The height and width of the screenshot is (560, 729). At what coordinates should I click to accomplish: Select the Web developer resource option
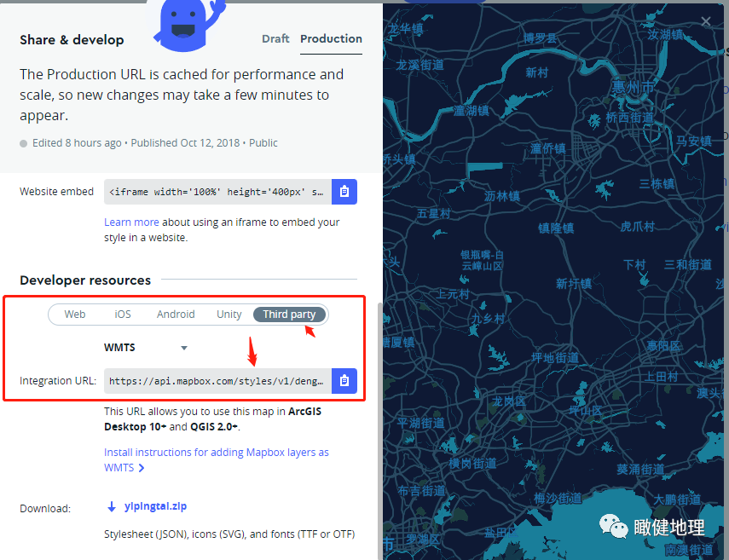[75, 315]
